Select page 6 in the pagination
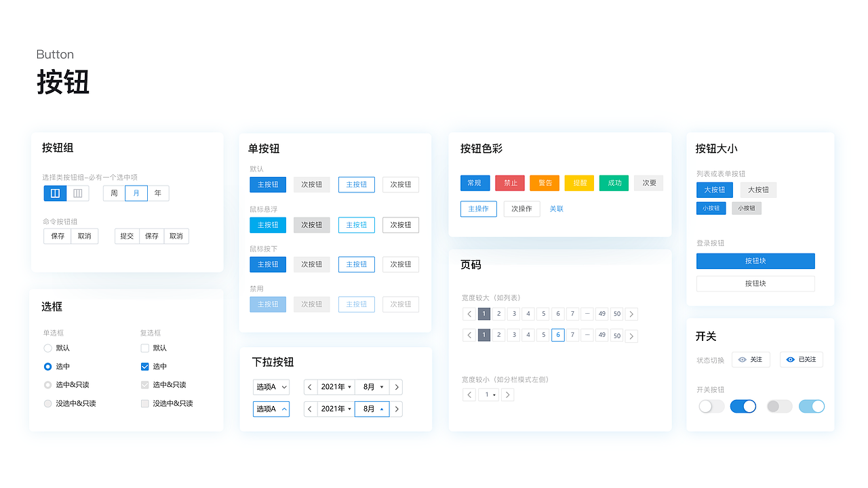Screen dimensions: 868x488 557,335
